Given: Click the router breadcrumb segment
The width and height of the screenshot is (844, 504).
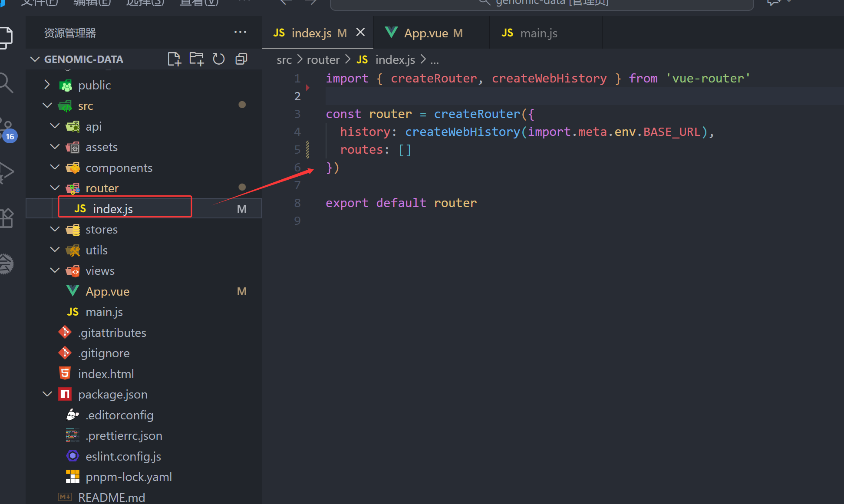Looking at the screenshot, I should pyautogui.click(x=323, y=60).
